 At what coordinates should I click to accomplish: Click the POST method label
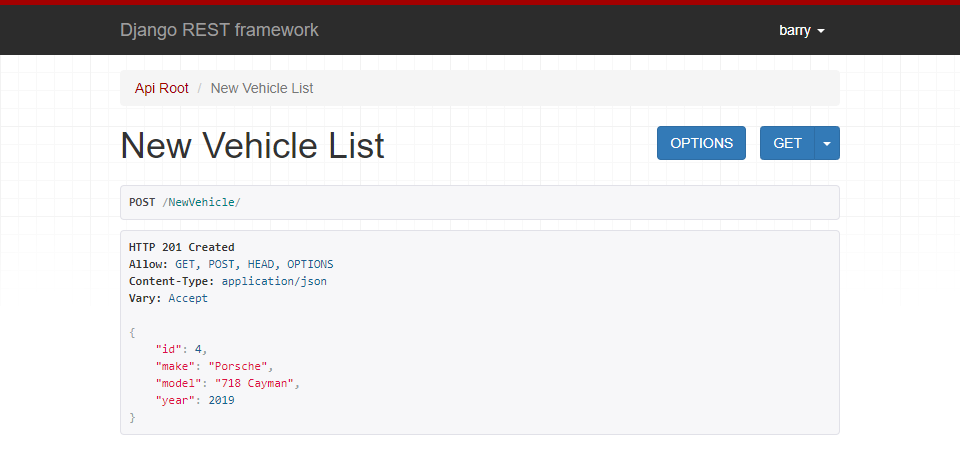pyautogui.click(x=142, y=202)
